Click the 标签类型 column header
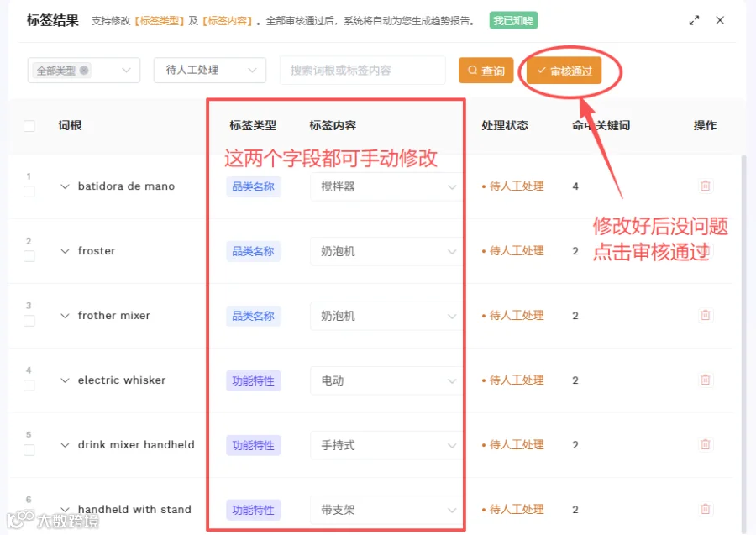 pos(253,125)
